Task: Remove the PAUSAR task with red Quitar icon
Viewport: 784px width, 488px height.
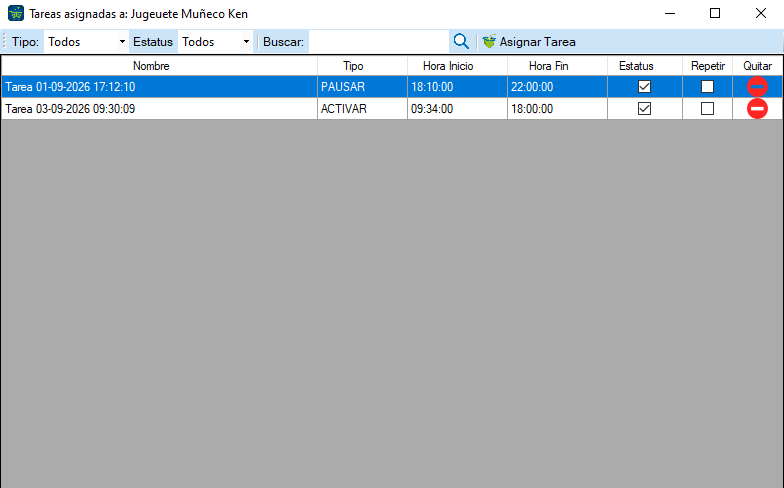Action: coord(757,86)
